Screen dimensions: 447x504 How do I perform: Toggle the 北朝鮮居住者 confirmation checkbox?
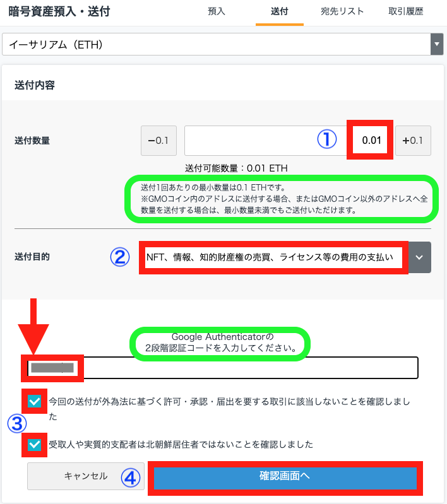35,445
